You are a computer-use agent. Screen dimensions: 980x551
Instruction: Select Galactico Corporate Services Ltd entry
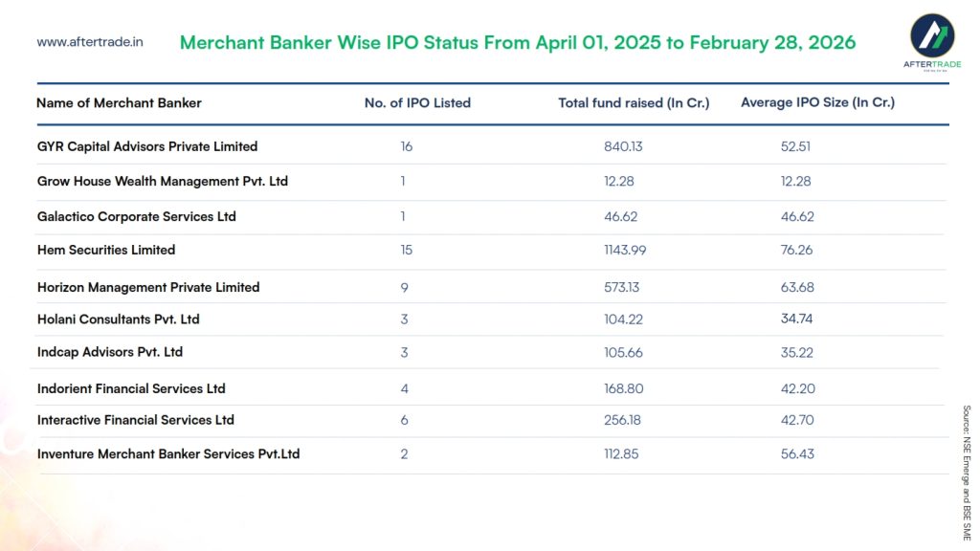[137, 216]
